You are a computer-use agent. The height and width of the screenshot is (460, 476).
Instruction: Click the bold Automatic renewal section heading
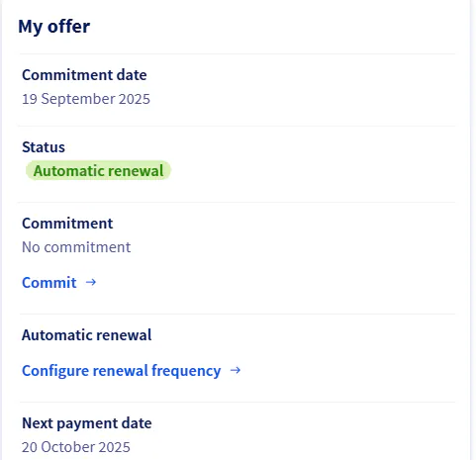(87, 335)
